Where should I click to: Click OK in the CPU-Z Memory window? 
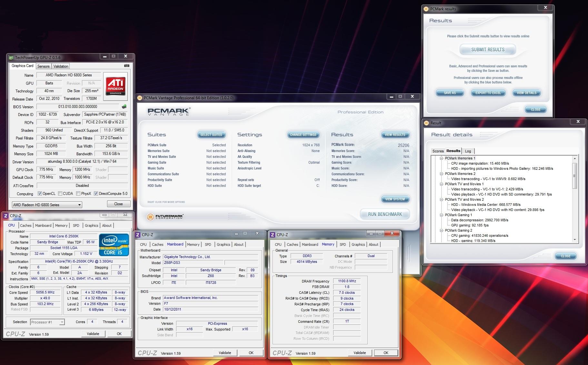[386, 353]
